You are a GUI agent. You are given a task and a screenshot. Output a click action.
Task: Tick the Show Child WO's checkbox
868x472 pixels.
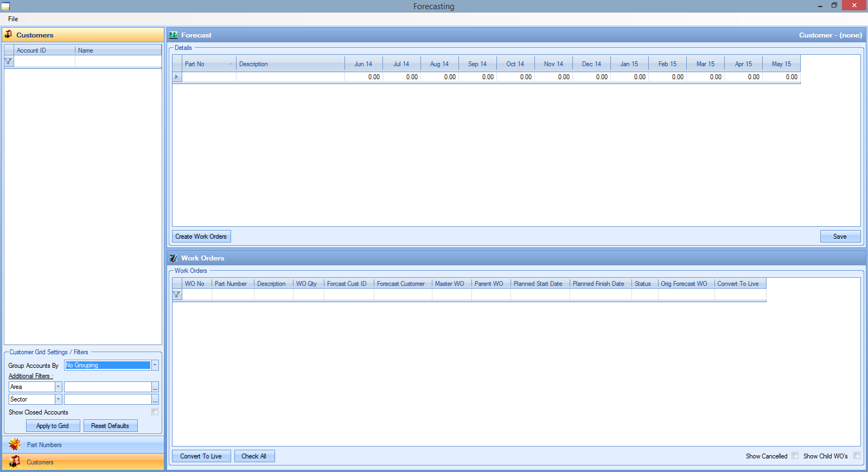[857, 456]
